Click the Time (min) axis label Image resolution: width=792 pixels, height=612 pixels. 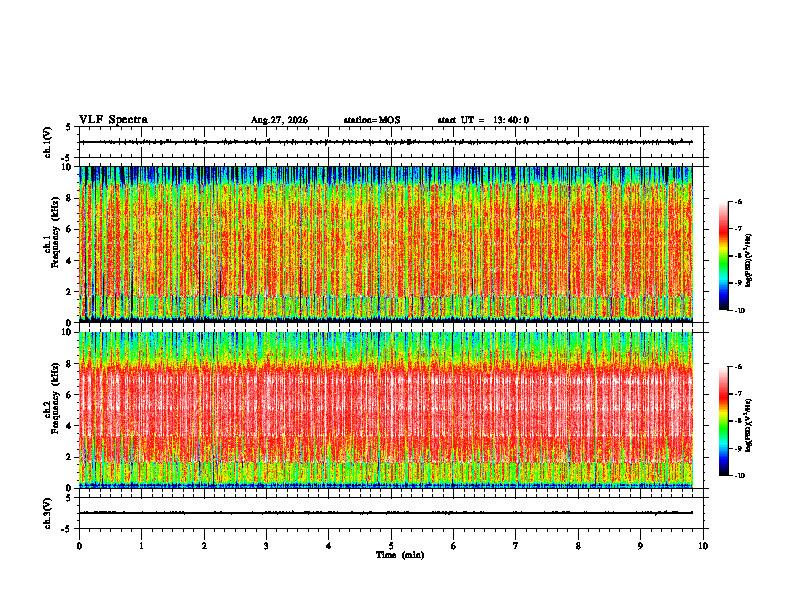(x=400, y=555)
